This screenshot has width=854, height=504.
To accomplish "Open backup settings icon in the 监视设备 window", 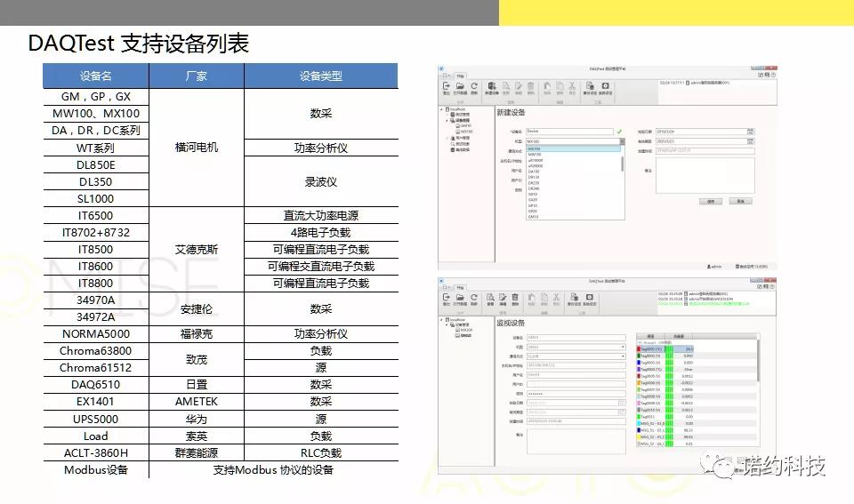I will point(574,297).
